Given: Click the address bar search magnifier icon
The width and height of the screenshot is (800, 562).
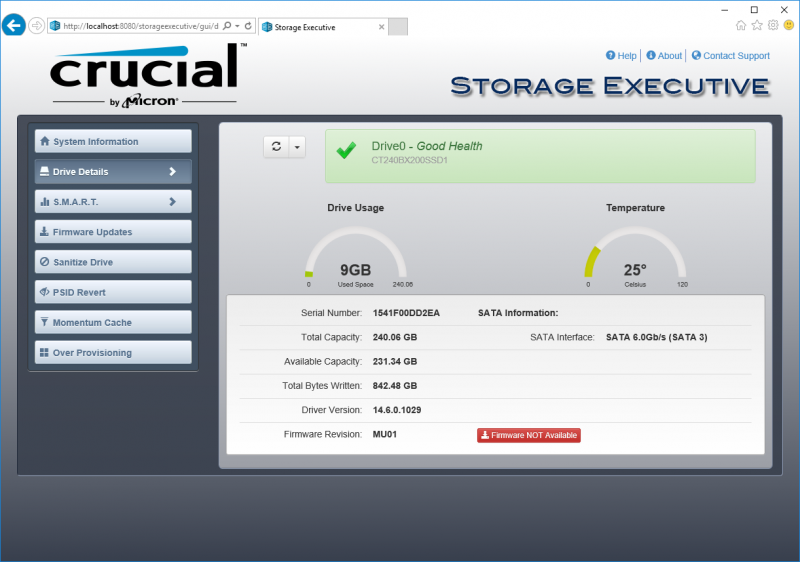Looking at the screenshot, I should [x=228, y=25].
